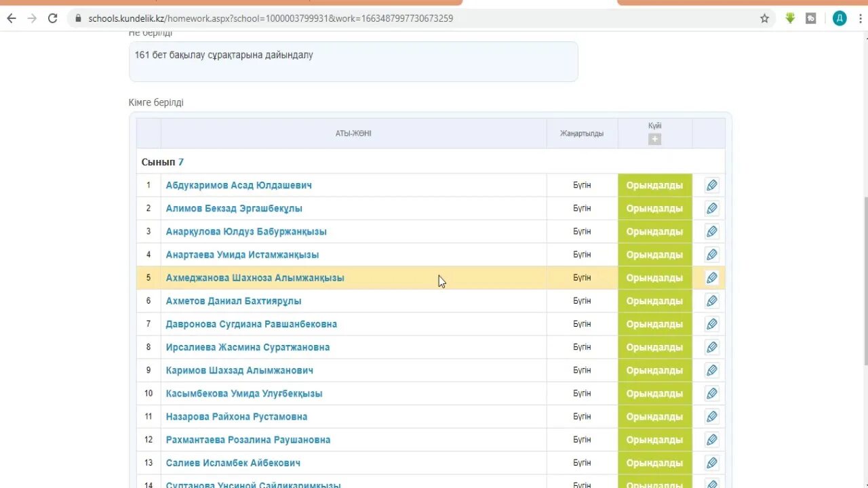Open the grey browser extension icon

pos(810,18)
